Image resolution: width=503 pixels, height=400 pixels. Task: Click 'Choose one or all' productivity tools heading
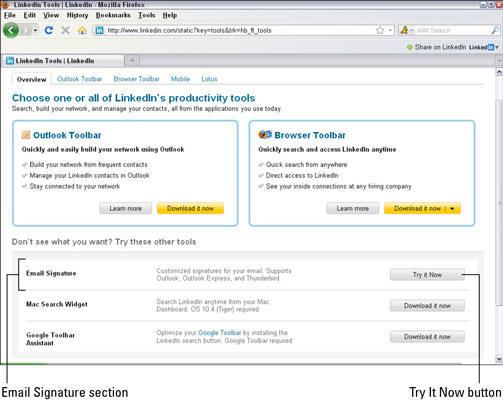pyautogui.click(x=133, y=98)
